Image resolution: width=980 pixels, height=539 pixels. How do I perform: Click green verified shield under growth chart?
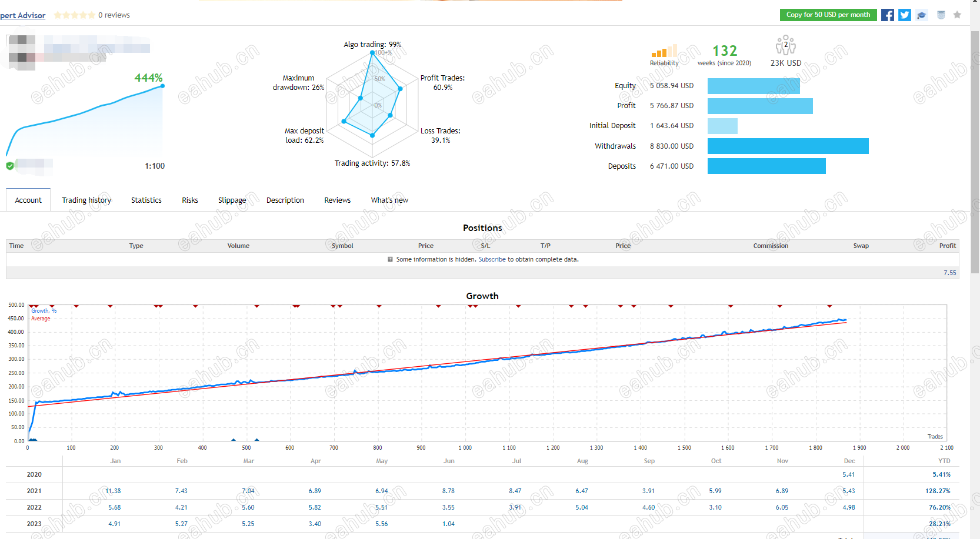[10, 166]
